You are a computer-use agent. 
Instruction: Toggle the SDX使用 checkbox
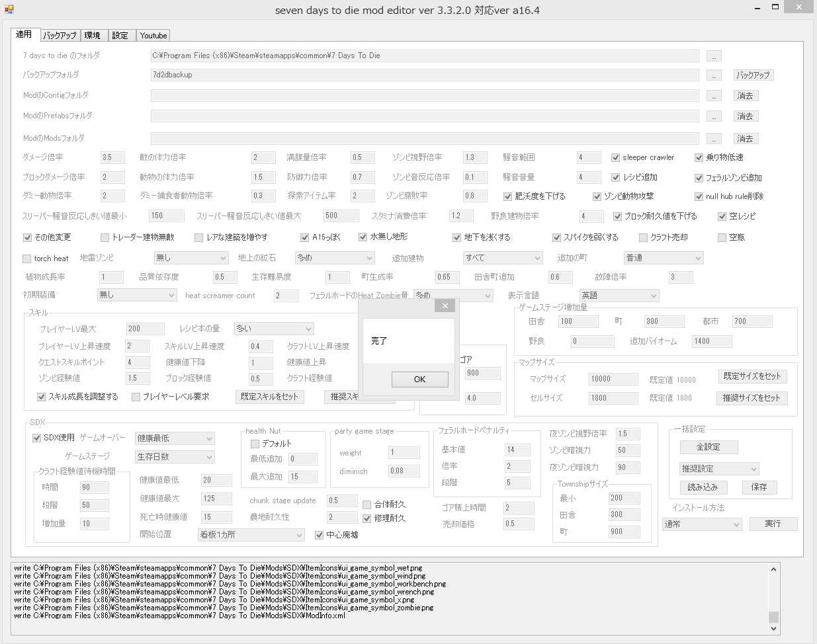37,438
